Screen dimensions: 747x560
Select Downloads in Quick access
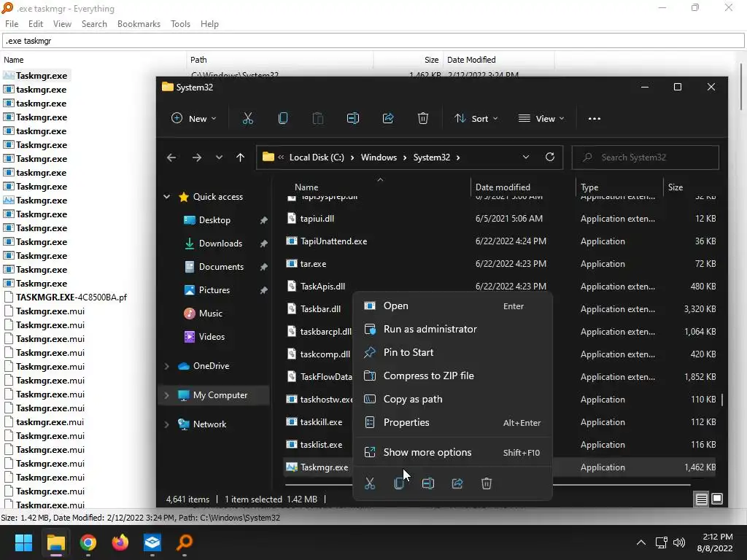(220, 244)
